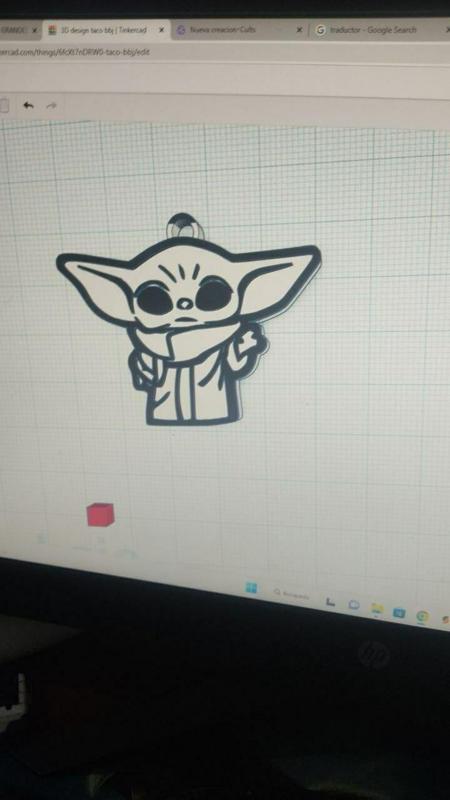Switch to the Tinkercad 3D design tab
Screen dimensions: 450x800
106,30
